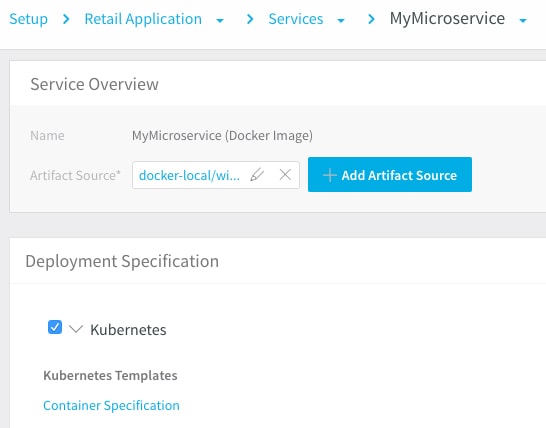Open the MyMicroservice dropdown caret
The width and height of the screenshot is (546, 428).
point(523,21)
